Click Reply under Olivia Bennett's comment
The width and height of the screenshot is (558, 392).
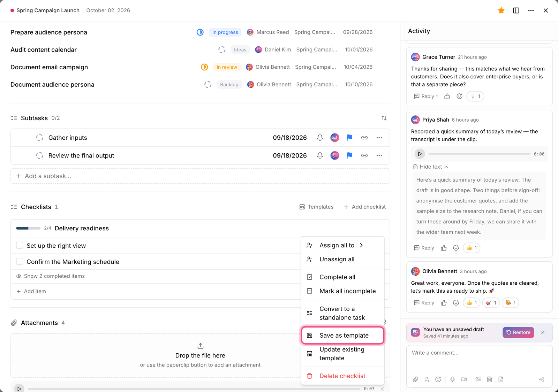coord(424,303)
